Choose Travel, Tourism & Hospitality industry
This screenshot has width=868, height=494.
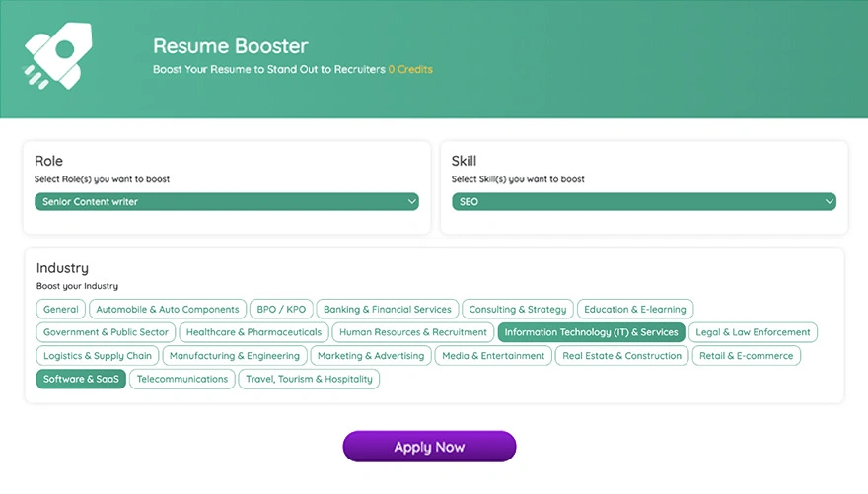click(309, 379)
